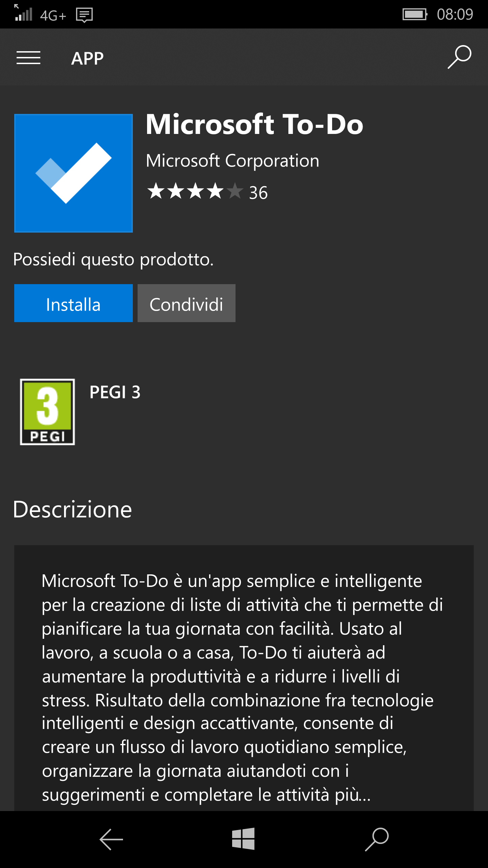
Task: Click the Condividi button
Action: click(186, 303)
